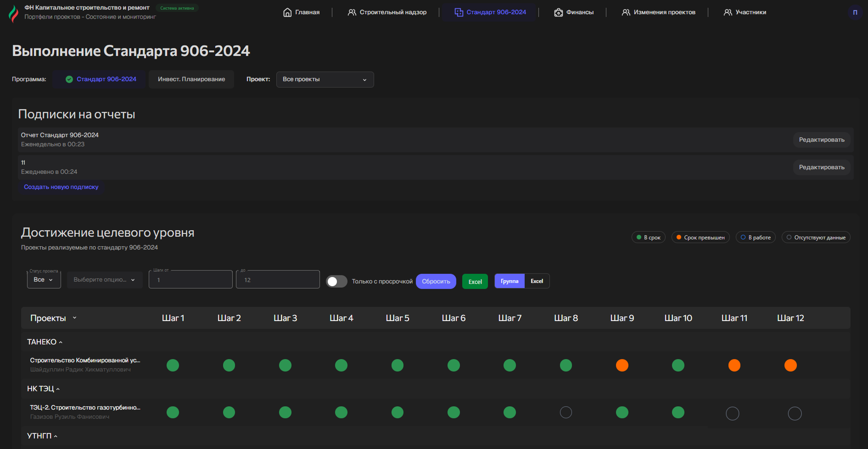The height and width of the screenshot is (449, 868).
Task: Open the 'Статус проекта' dropdown showing Все
Action: coord(43,280)
